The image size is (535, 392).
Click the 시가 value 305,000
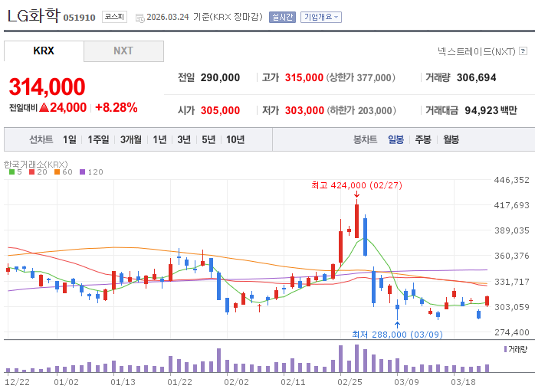(220, 110)
